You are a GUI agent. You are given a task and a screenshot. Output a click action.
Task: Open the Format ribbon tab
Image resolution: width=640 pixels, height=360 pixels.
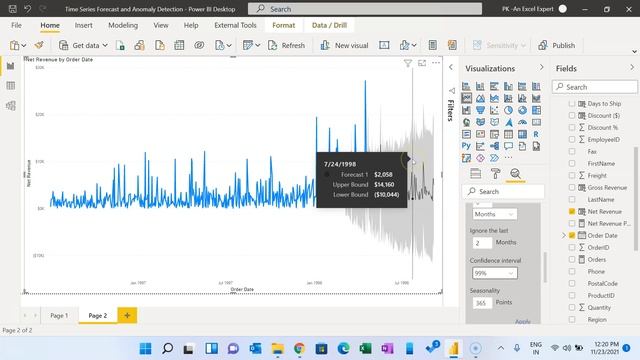283,25
